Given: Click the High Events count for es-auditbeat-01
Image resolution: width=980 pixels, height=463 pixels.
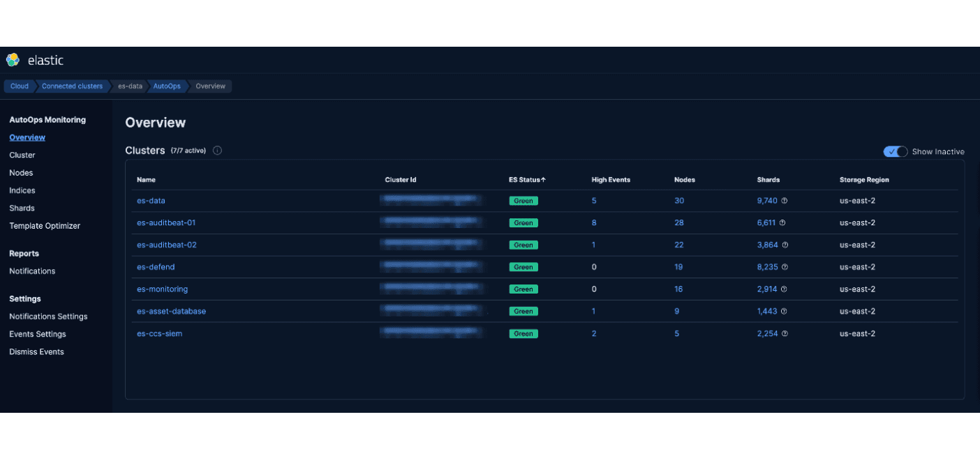Looking at the screenshot, I should [x=594, y=222].
